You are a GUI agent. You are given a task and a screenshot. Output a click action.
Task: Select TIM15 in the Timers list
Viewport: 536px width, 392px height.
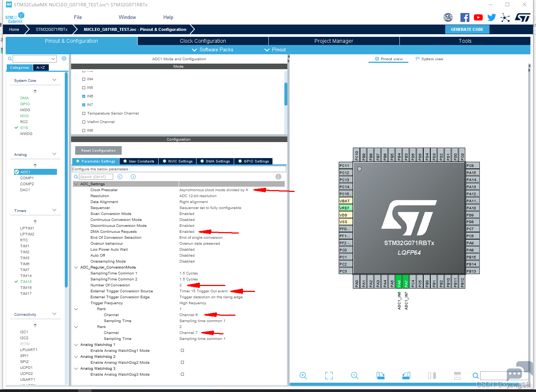[x=26, y=282]
